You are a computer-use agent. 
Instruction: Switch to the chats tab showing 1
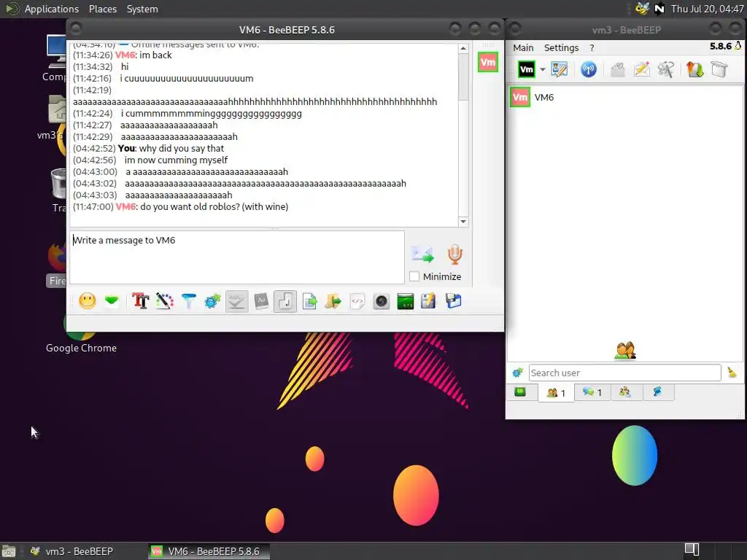click(592, 392)
